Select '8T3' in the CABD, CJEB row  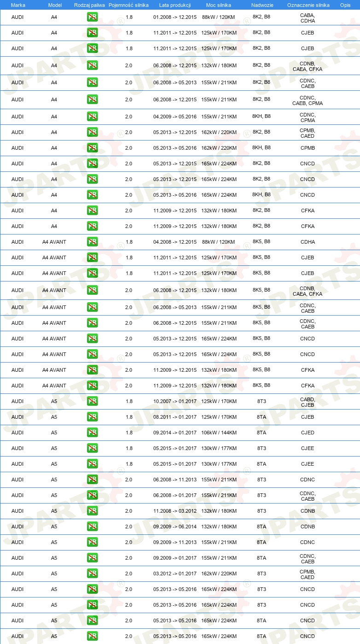[261, 401]
